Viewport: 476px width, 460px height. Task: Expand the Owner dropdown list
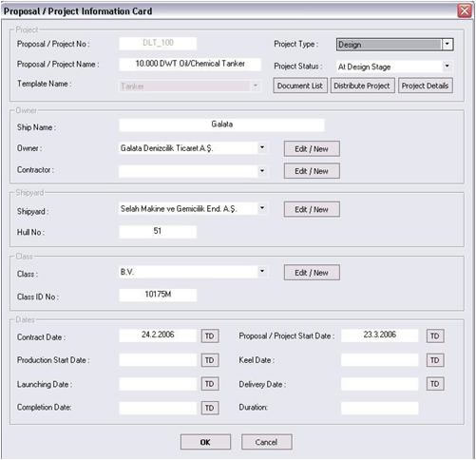tap(262, 147)
